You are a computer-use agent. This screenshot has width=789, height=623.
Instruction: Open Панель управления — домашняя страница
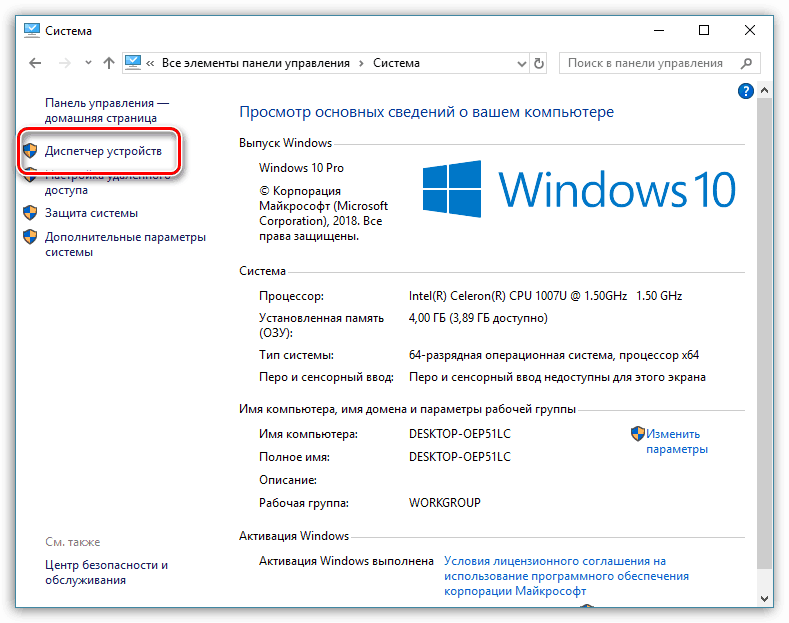pos(107,110)
